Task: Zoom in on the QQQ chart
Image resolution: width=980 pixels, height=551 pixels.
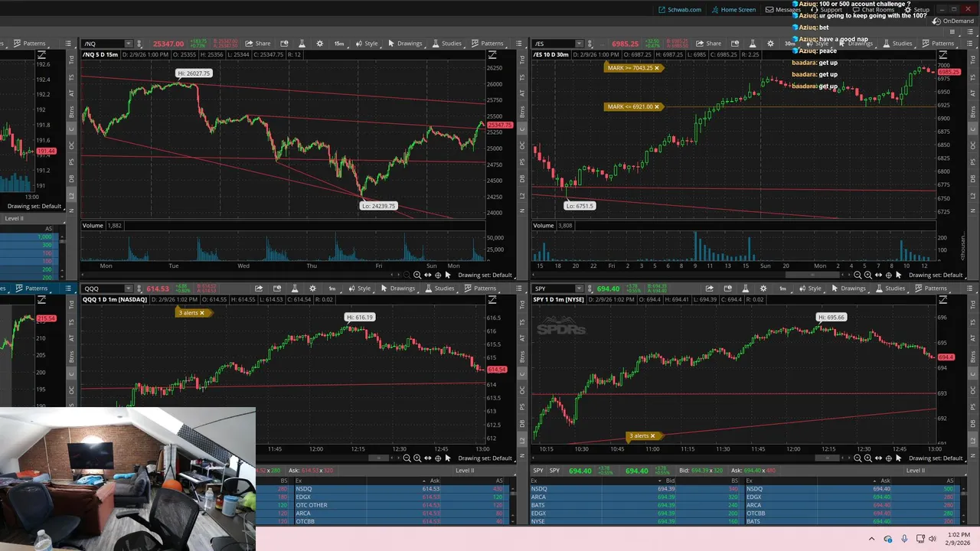Action: [x=417, y=458]
